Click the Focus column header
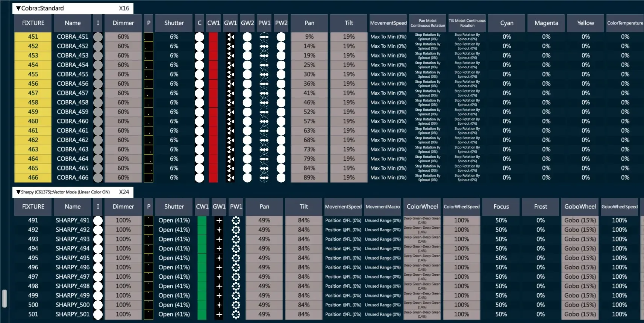Image resolution: width=644 pixels, height=323 pixels. tap(501, 207)
